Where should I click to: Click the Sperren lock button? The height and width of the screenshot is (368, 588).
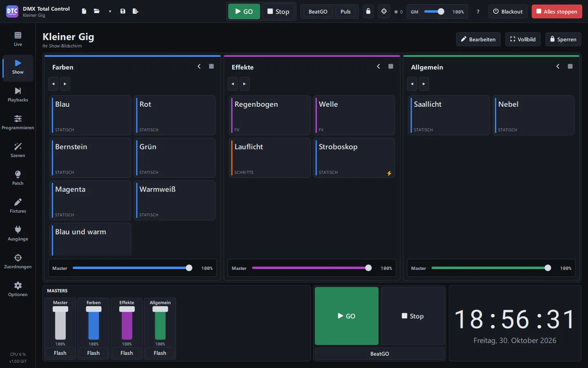pyautogui.click(x=563, y=39)
